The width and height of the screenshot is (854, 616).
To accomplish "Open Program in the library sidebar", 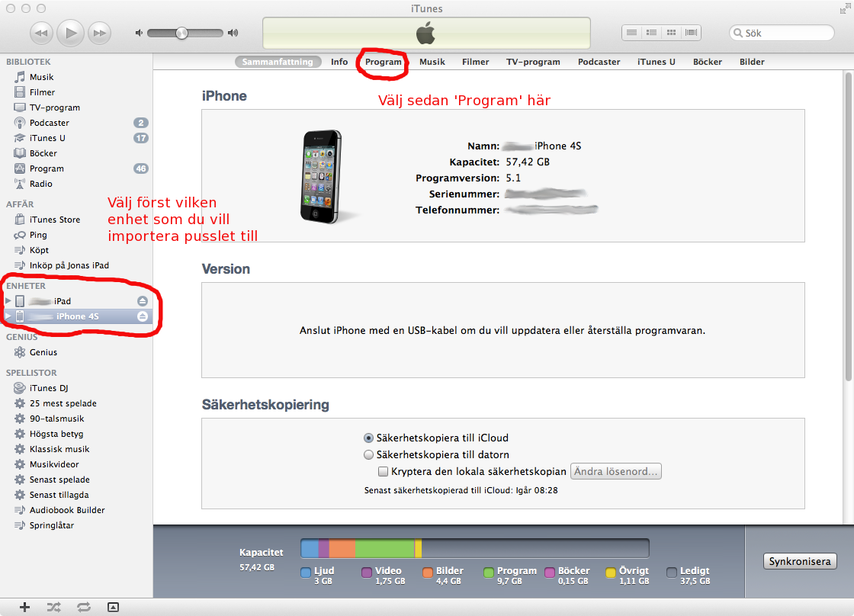I will pyautogui.click(x=76, y=168).
